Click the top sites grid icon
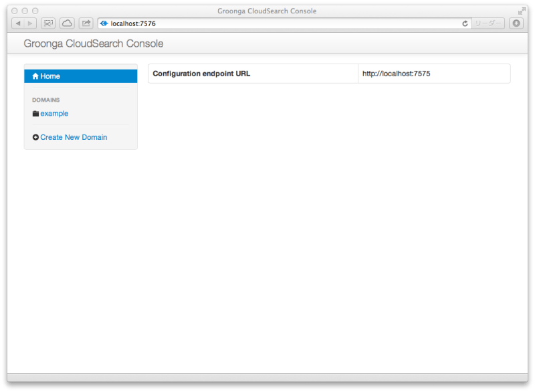Image resolution: width=535 pixels, height=392 pixels. [x=47, y=23]
